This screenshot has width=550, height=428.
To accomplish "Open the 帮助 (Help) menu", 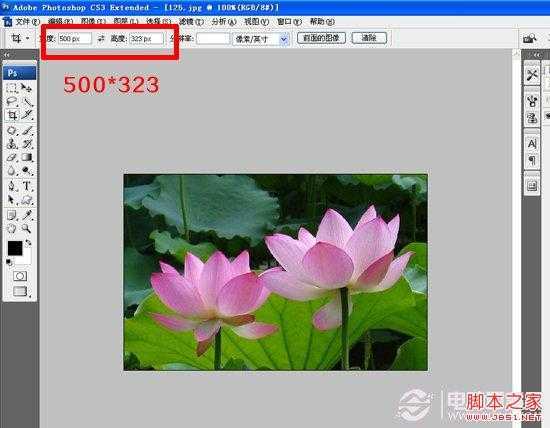I will (322, 22).
